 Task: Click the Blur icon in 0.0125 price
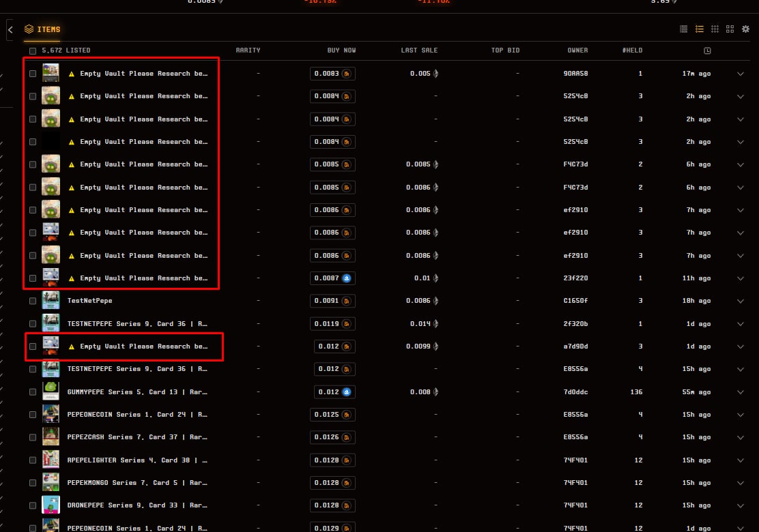(x=347, y=415)
